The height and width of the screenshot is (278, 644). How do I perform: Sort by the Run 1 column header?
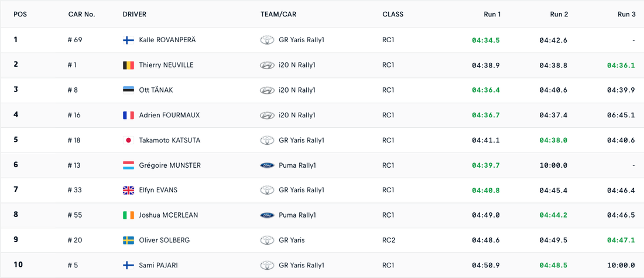492,14
